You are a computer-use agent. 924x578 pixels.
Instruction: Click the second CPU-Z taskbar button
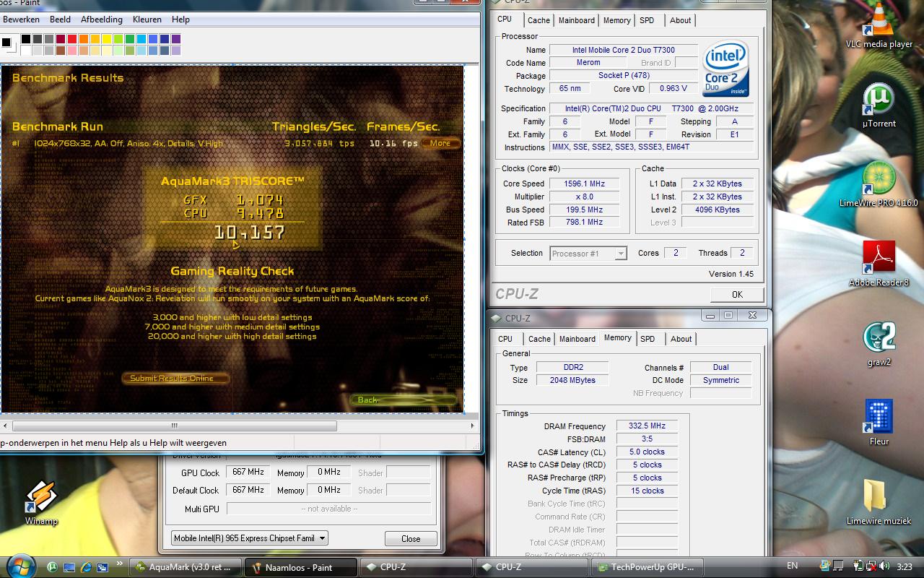pyautogui.click(x=532, y=567)
